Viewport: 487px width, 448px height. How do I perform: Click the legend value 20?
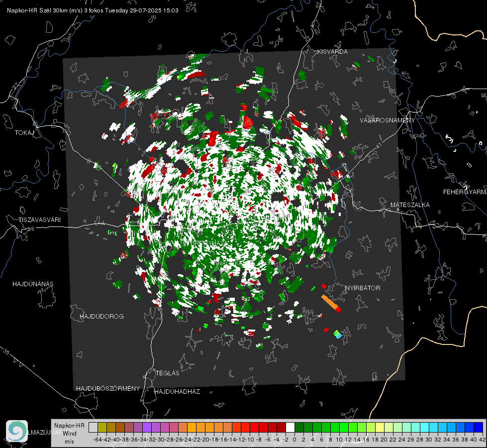click(x=384, y=440)
